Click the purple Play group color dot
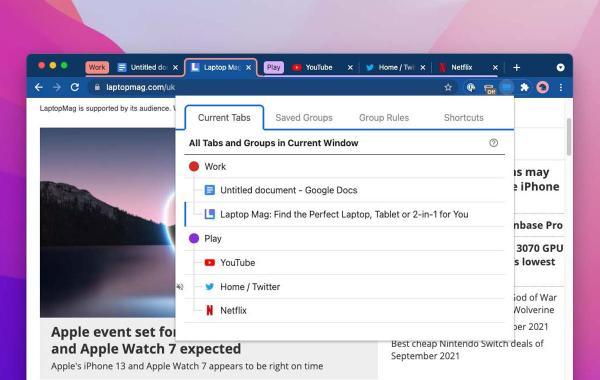 click(194, 238)
